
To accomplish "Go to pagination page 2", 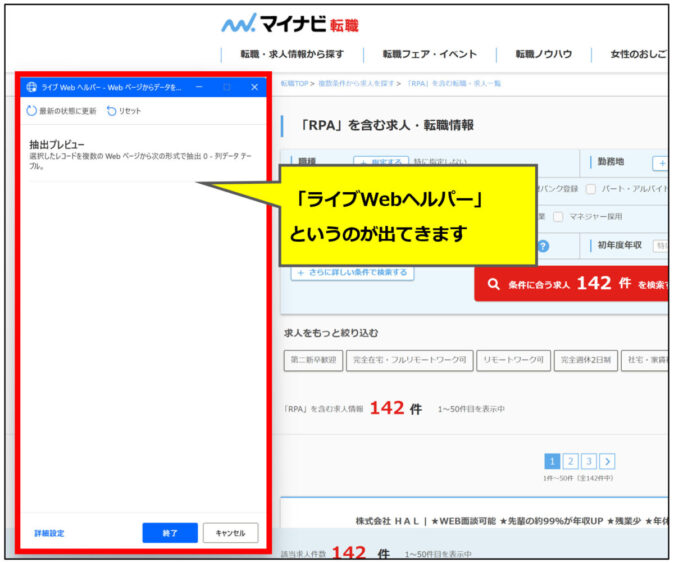I will tap(570, 461).
